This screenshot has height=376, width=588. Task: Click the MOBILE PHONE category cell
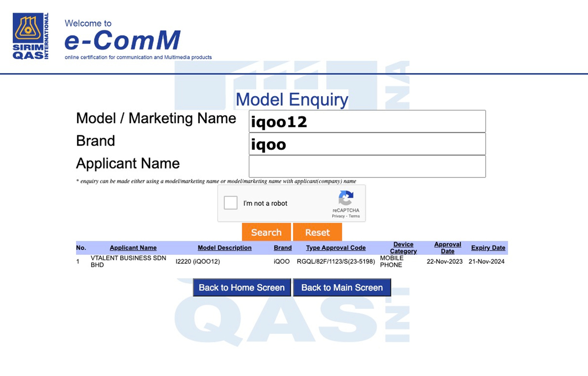[x=392, y=261]
